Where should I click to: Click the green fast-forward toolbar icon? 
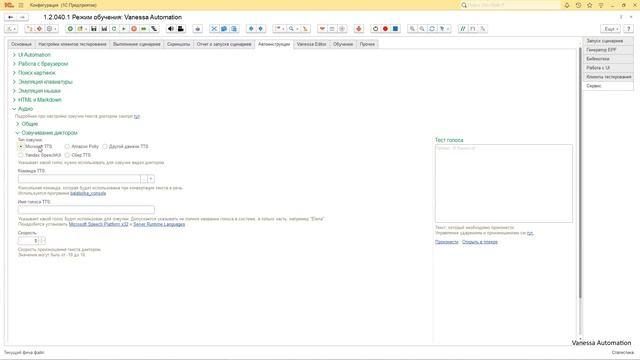click(x=144, y=29)
